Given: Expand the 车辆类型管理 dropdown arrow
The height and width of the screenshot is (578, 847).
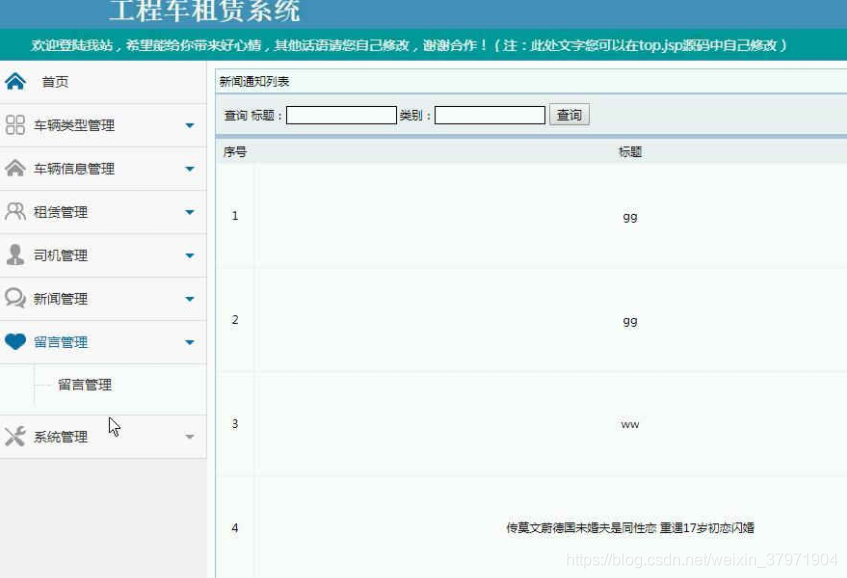Looking at the screenshot, I should (x=190, y=125).
